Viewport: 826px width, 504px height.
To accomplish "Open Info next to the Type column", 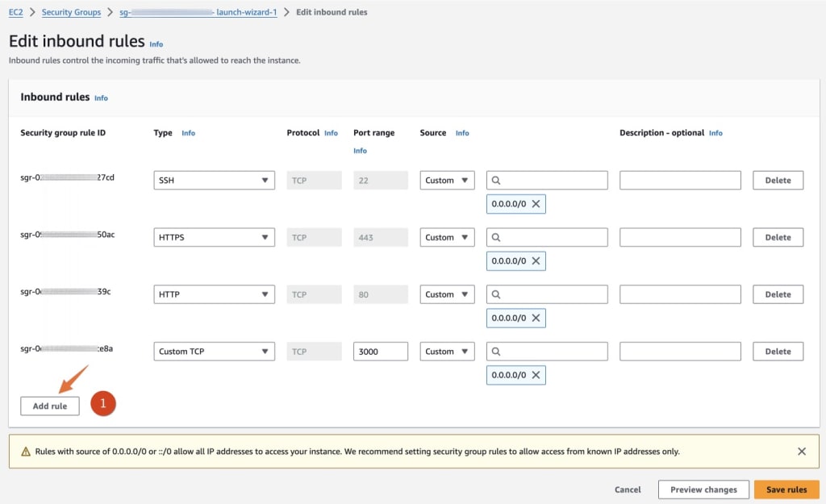I will [188, 132].
